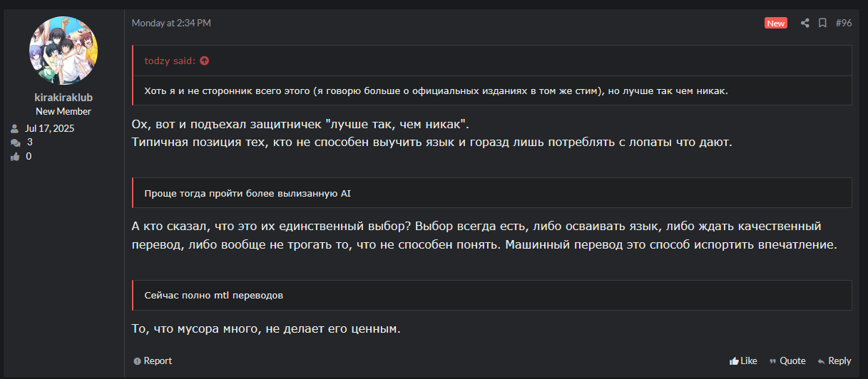Bookmark this post with the bookmark icon
The image size is (868, 379).
[822, 23]
